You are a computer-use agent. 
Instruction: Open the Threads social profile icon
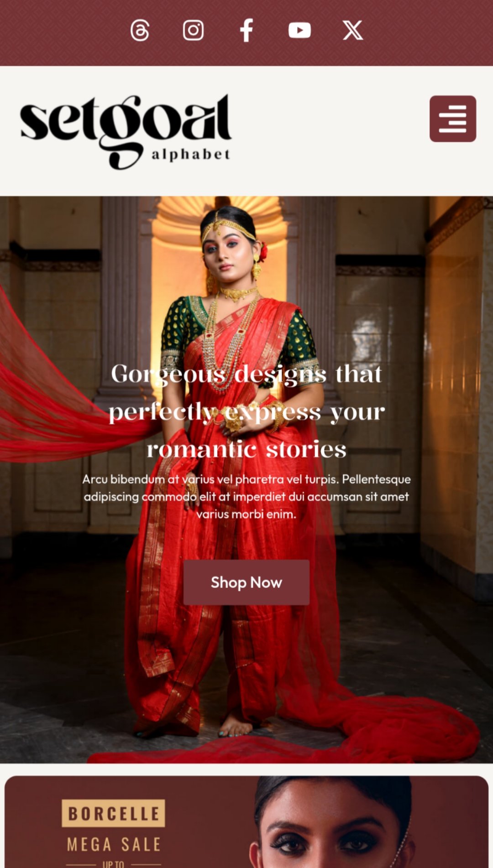[140, 31]
